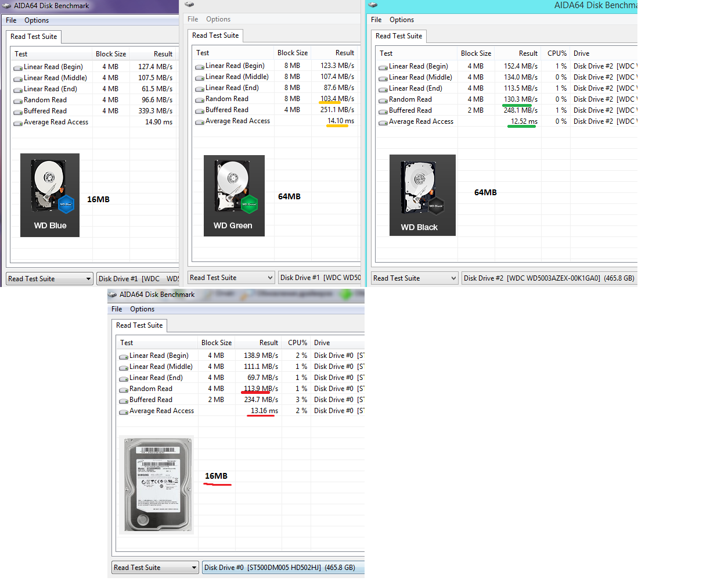Viewport: 728px width, 581px height.
Task: Open the Options menu in the WD Black window
Action: (402, 20)
